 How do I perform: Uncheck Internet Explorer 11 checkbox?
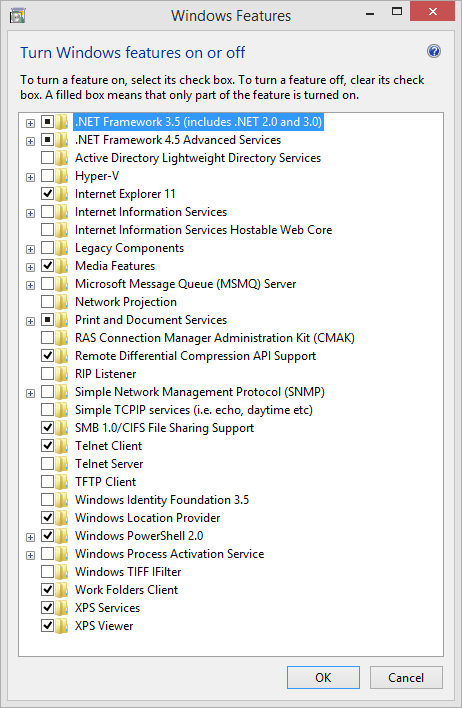pyautogui.click(x=47, y=194)
